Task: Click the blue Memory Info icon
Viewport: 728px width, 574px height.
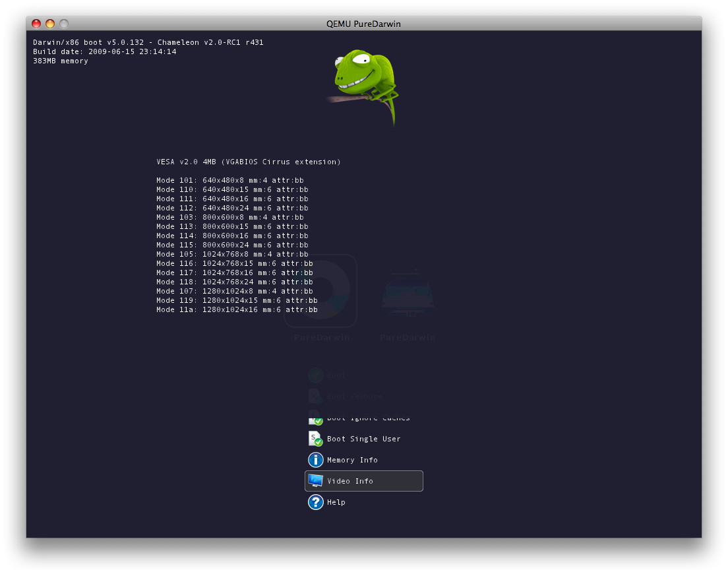Action: [316, 460]
